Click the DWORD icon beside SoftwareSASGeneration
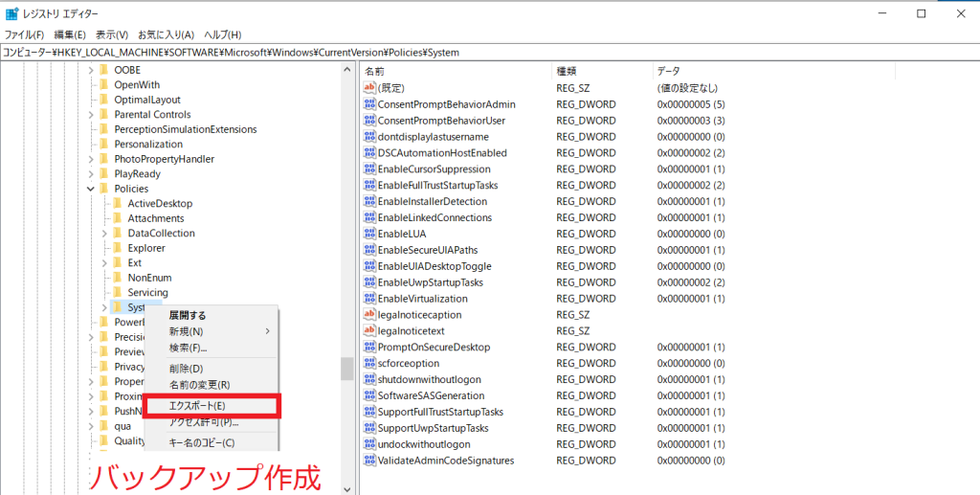Image resolution: width=980 pixels, height=495 pixels. coord(369,395)
